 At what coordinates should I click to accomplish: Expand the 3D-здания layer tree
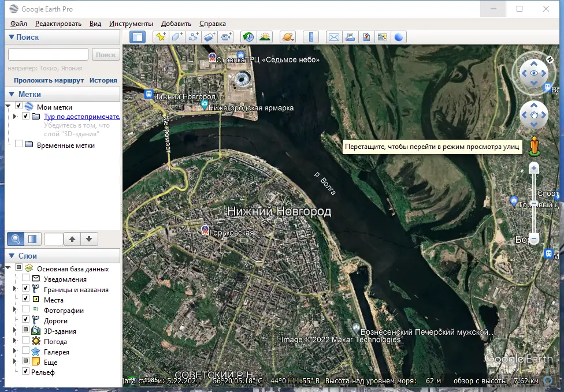coord(14,331)
